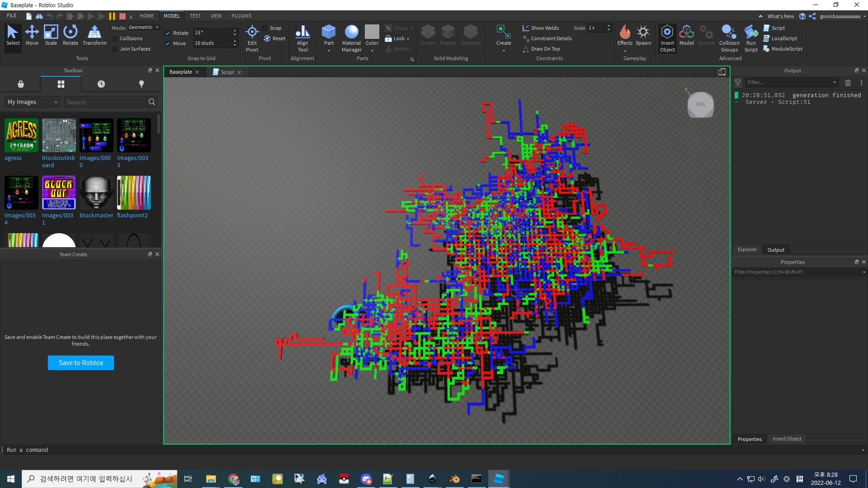Open the My Images category dropdown

tap(33, 102)
